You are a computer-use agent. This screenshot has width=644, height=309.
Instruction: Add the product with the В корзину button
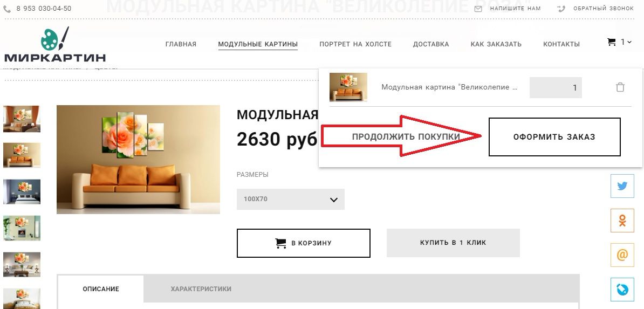304,243
